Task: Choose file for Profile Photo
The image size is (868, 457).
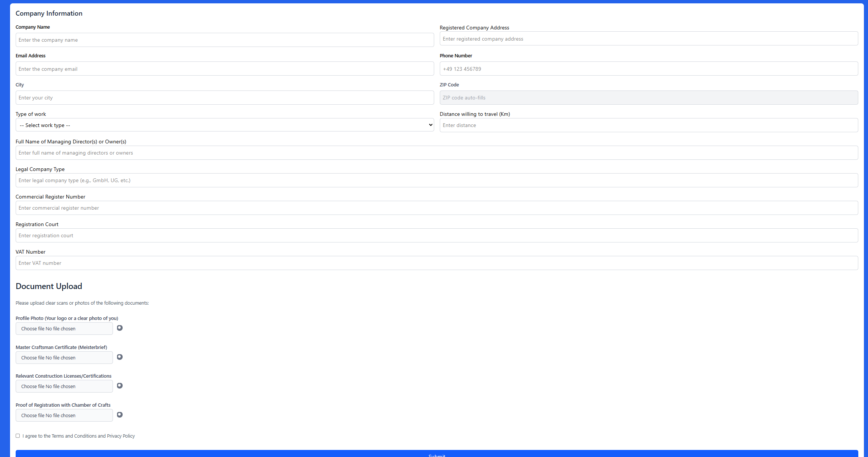Action: click(64, 329)
